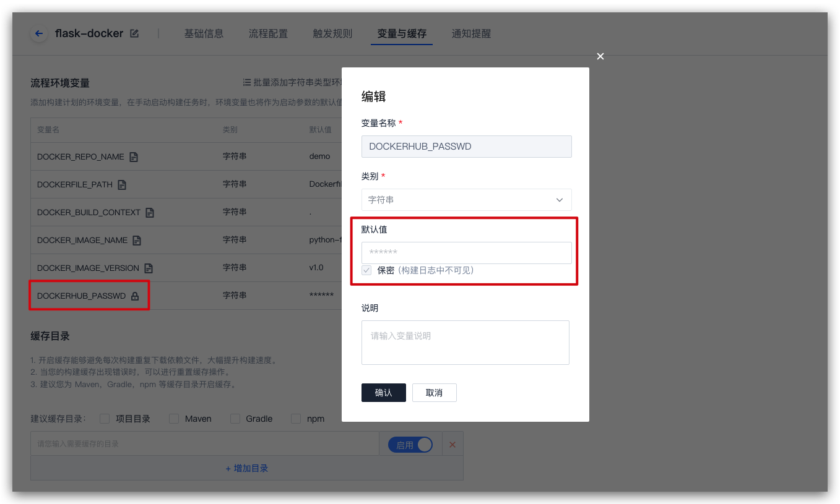
Task: Open the 通知提醒 tab
Action: pos(471,33)
